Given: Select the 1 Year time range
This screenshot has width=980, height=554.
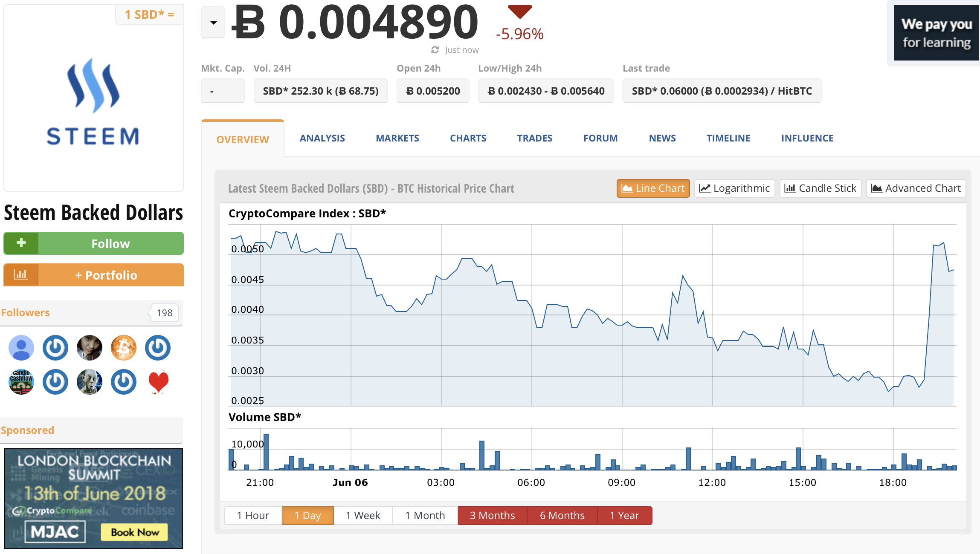Looking at the screenshot, I should (624, 516).
